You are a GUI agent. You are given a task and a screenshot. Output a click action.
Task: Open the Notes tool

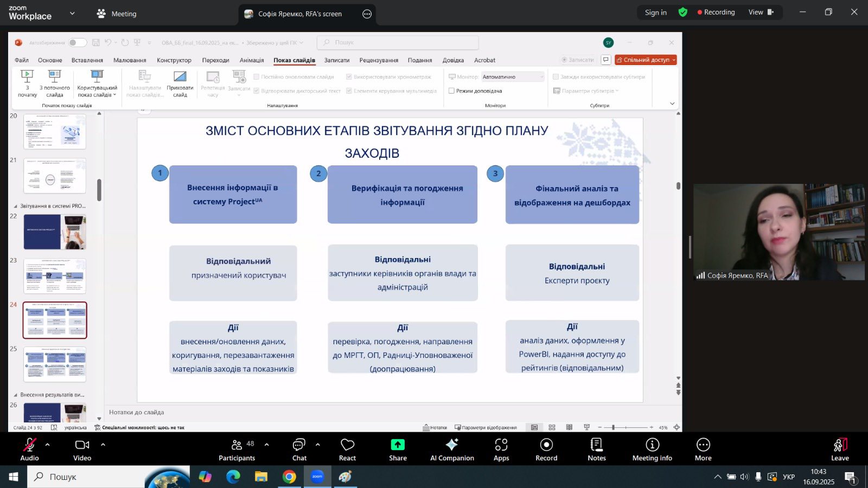[596, 450]
